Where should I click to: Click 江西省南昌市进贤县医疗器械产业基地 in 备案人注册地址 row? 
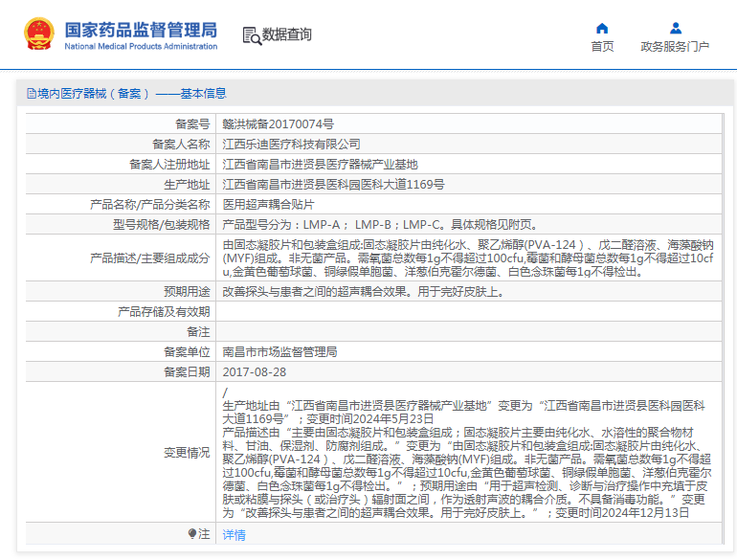[x=320, y=165]
